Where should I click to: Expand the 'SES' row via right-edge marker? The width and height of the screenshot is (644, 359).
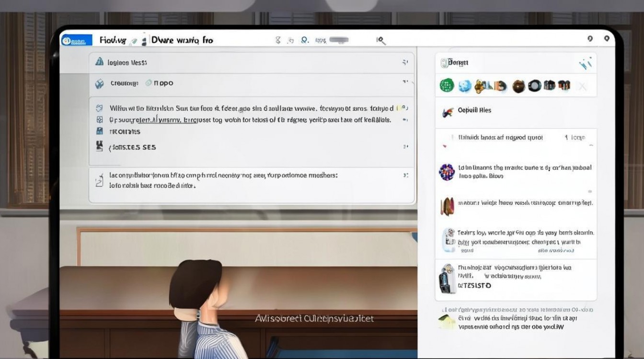pos(405,147)
